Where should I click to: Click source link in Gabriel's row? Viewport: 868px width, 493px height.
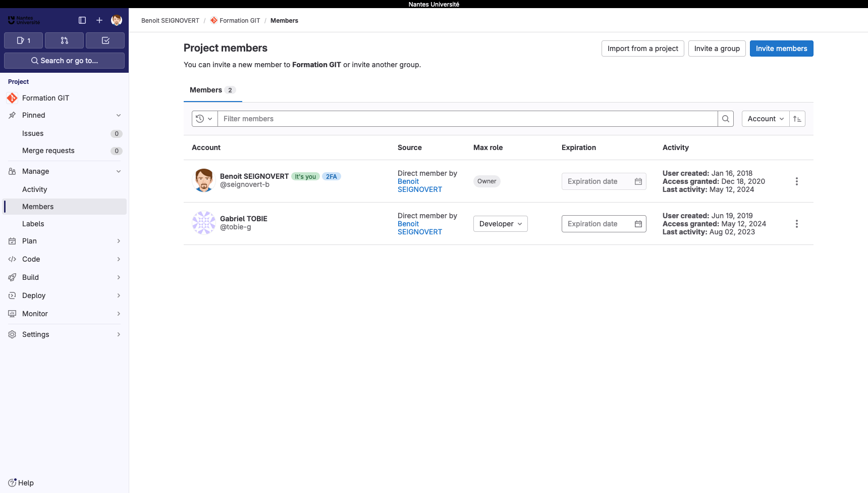click(x=420, y=228)
